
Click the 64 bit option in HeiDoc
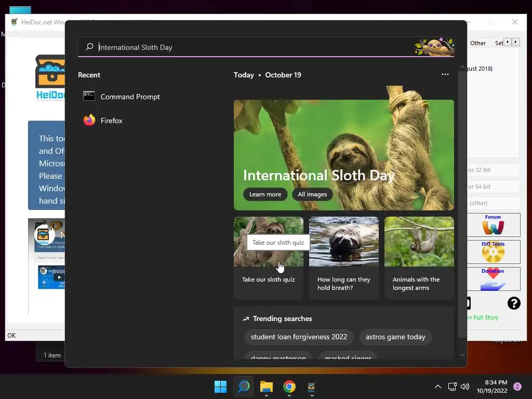point(494,187)
